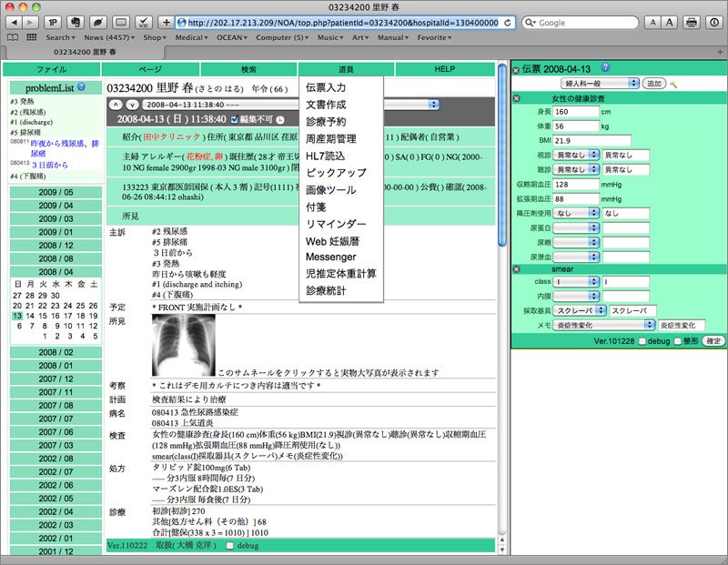
Task: Click the 収縮期血圧 input field
Action: click(x=576, y=185)
